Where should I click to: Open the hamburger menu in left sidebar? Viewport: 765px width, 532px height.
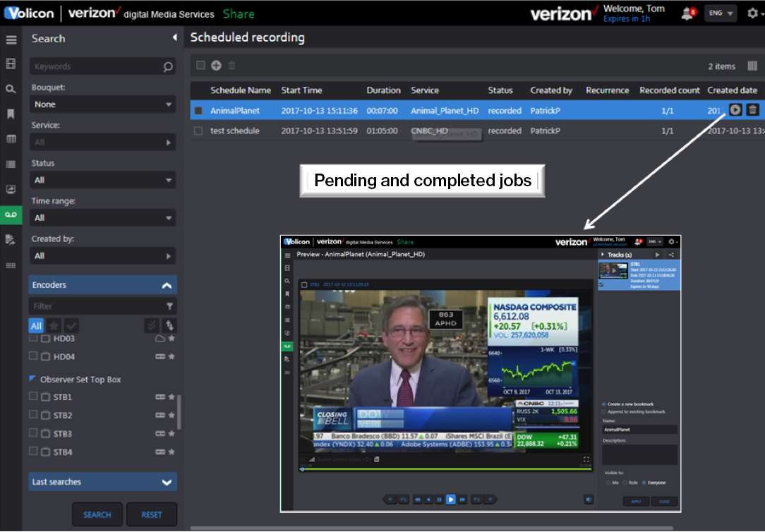point(11,40)
